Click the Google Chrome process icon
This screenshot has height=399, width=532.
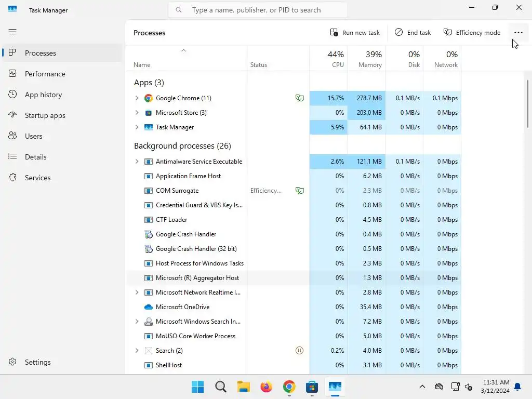click(x=148, y=98)
